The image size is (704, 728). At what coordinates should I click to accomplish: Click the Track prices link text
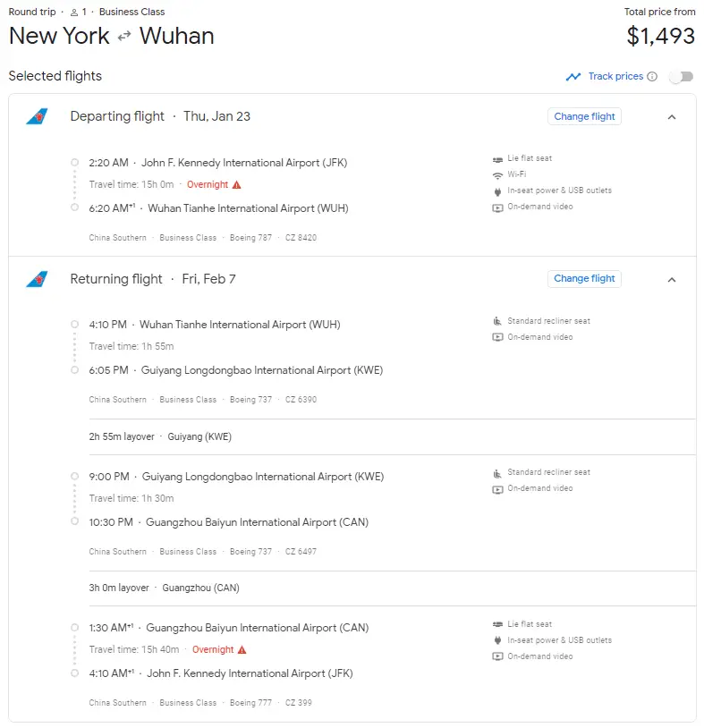[615, 77]
